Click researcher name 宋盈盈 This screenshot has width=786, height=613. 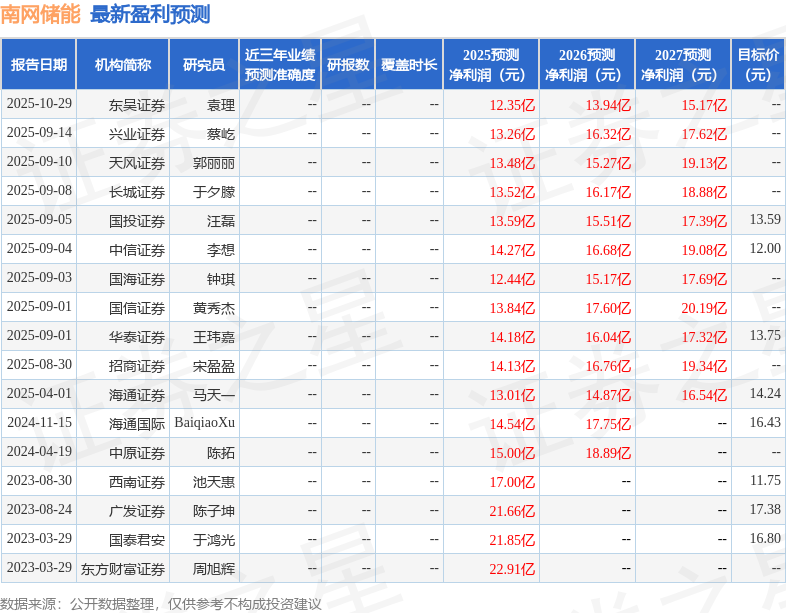coord(214,366)
